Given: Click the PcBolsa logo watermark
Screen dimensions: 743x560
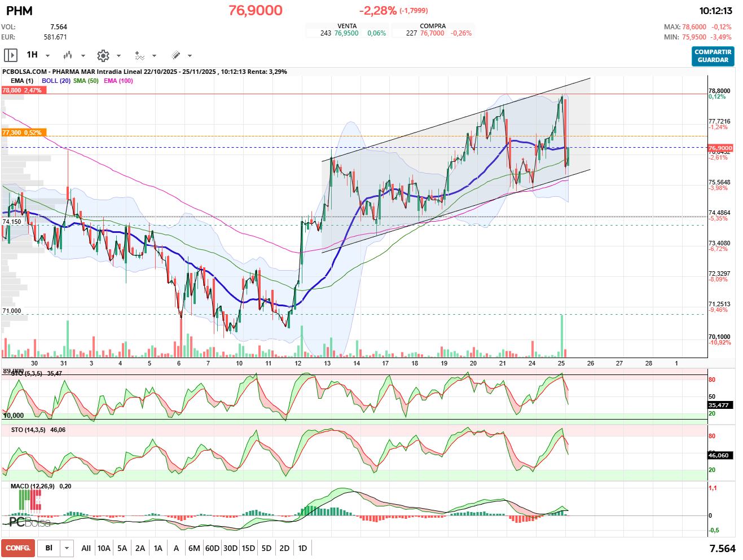Looking at the screenshot, I should [29, 522].
